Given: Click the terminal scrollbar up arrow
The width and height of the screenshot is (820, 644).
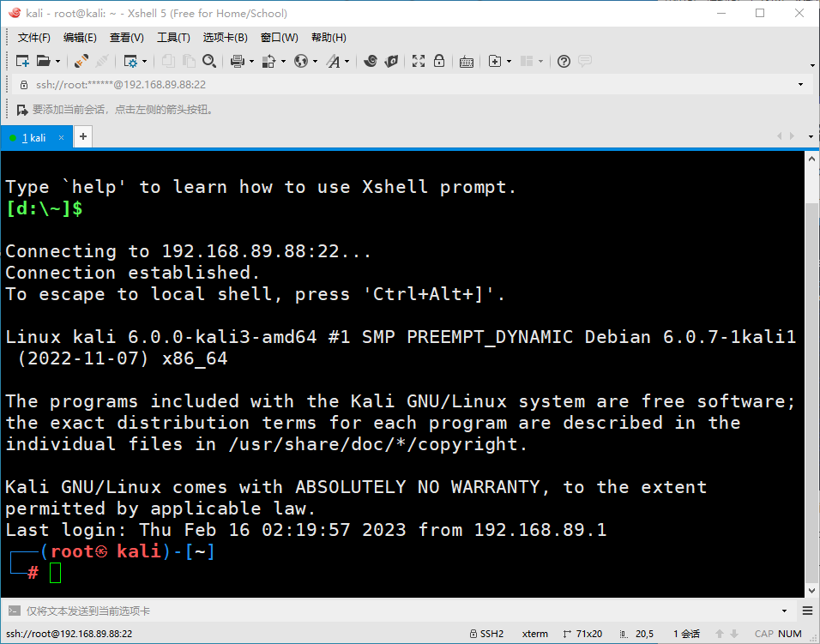Looking at the screenshot, I should point(811,159).
